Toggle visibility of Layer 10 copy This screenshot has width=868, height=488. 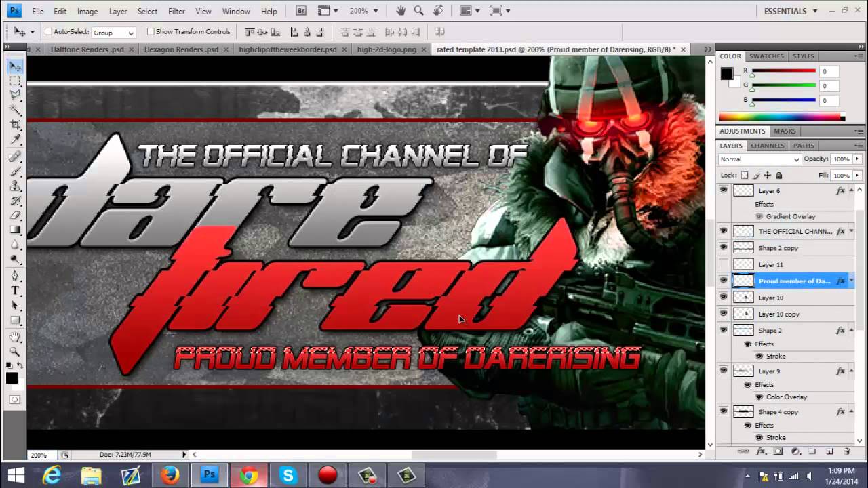[724, 313]
